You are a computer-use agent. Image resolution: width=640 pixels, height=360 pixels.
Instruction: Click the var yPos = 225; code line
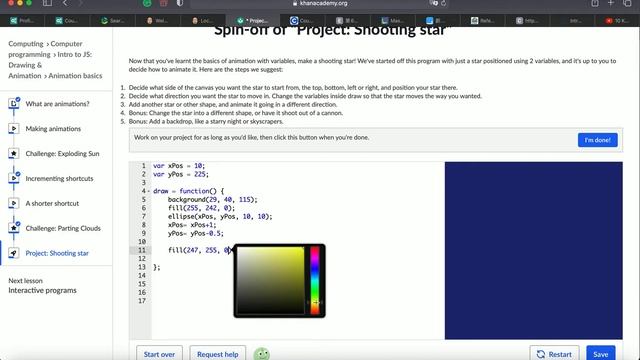(x=181, y=174)
